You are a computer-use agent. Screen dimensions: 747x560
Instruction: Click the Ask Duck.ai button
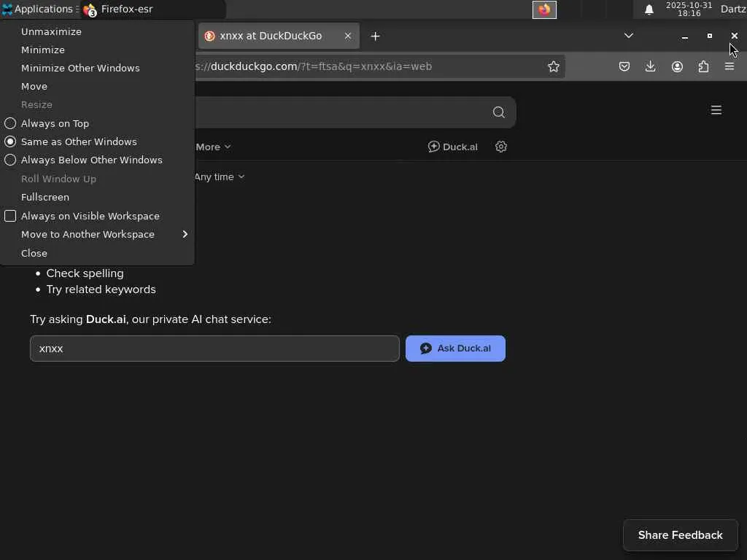455,349
